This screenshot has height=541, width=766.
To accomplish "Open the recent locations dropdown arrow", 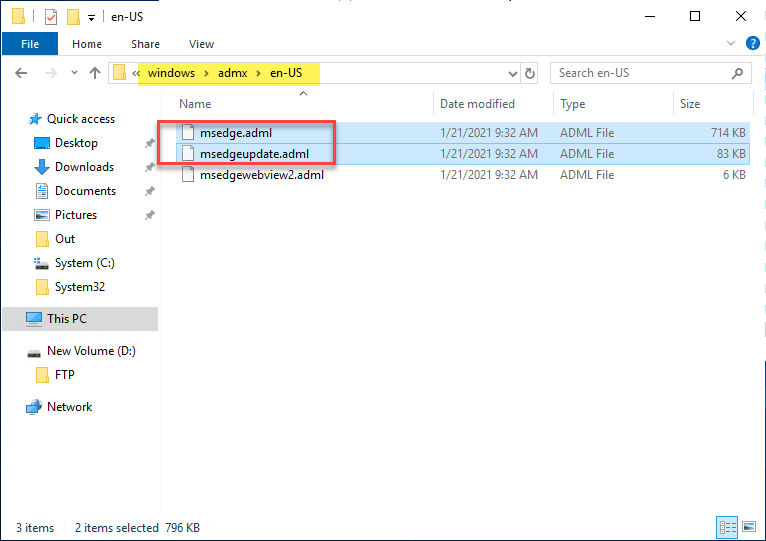I will pos(74,73).
